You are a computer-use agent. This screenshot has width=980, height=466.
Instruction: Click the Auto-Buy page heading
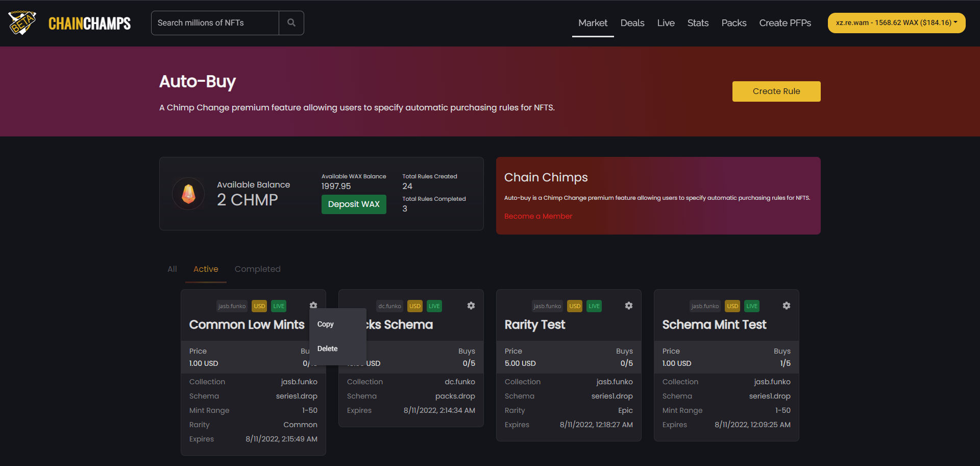pyautogui.click(x=198, y=82)
